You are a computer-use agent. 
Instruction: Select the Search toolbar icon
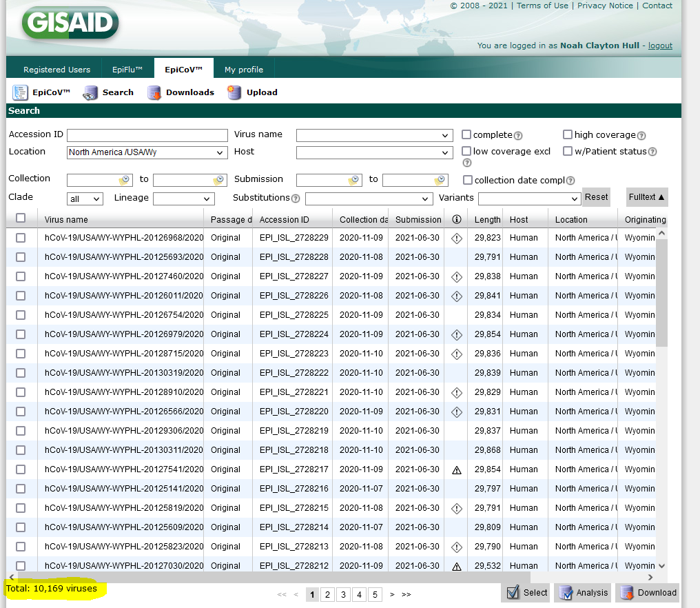point(90,92)
